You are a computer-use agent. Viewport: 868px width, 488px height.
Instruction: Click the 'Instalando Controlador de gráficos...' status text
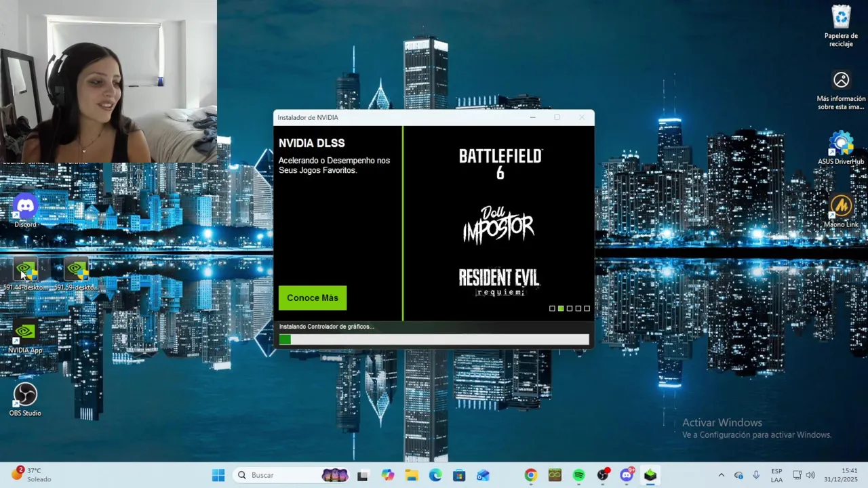[x=327, y=327]
